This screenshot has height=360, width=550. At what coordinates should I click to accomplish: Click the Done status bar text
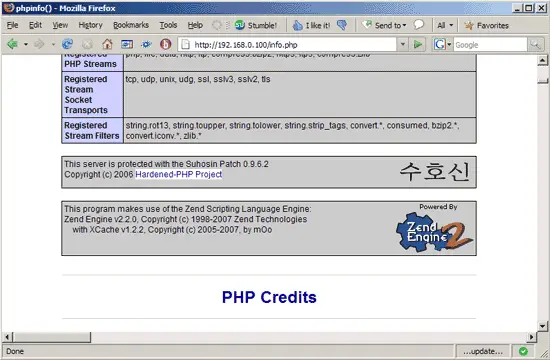pos(15,351)
